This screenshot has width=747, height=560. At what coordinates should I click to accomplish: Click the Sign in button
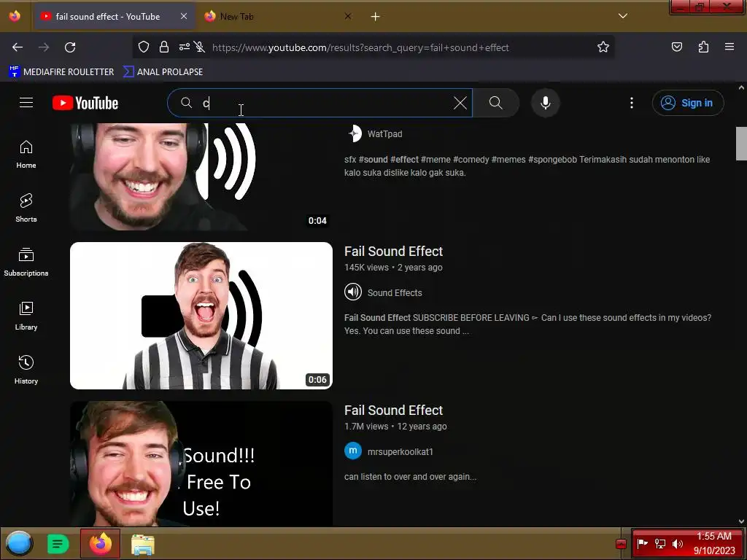pos(688,103)
